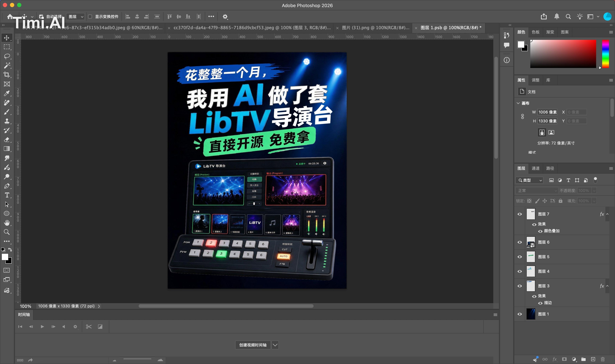
Task: Open the share icon in top bar
Action: point(544,16)
